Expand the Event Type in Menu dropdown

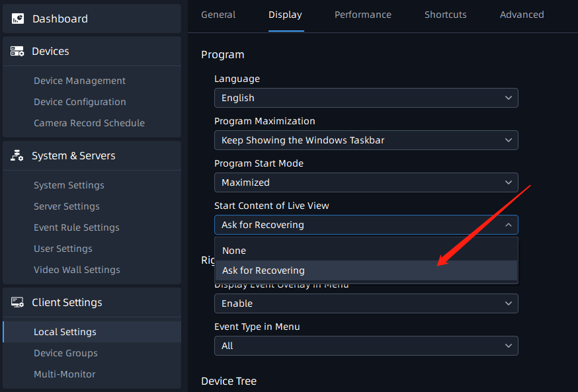(x=366, y=346)
